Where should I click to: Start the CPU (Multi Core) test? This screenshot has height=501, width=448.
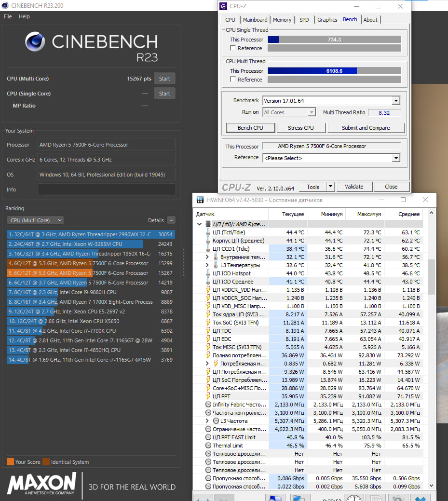point(164,79)
